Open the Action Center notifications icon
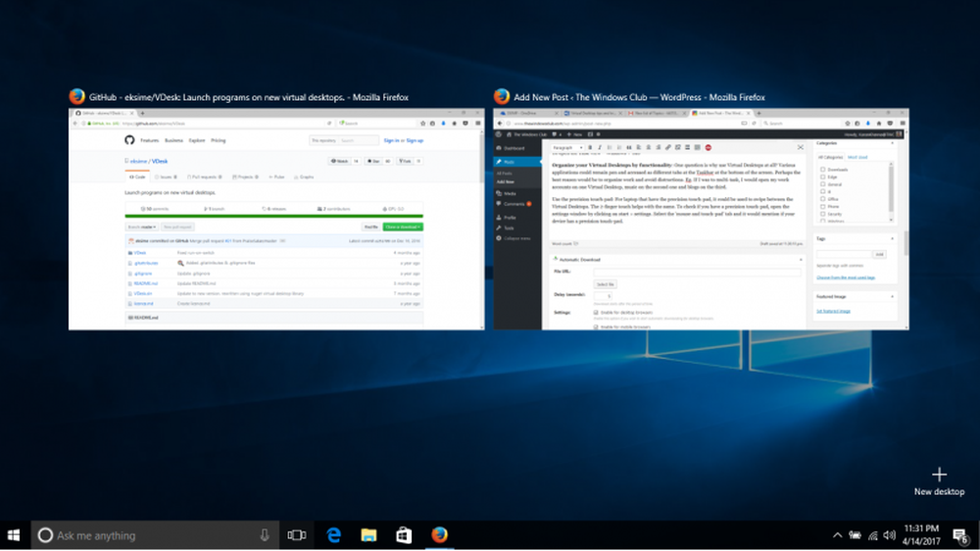The width and height of the screenshot is (980, 551). [961, 535]
